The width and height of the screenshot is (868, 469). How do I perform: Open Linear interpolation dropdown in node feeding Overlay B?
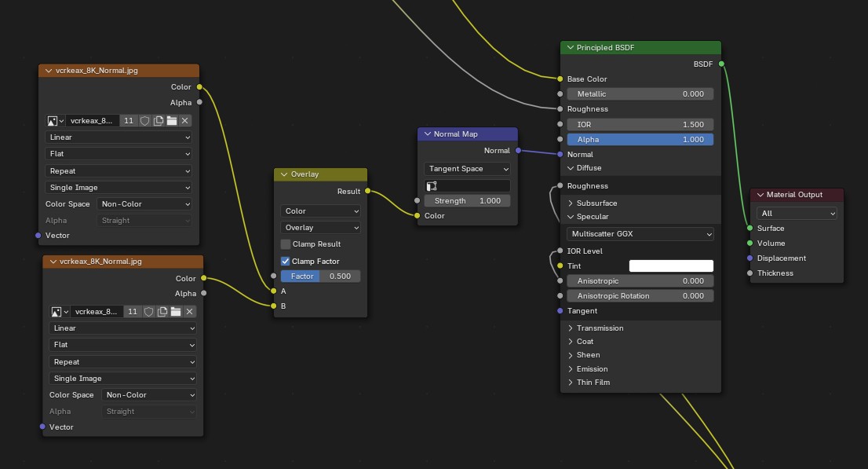pos(122,328)
